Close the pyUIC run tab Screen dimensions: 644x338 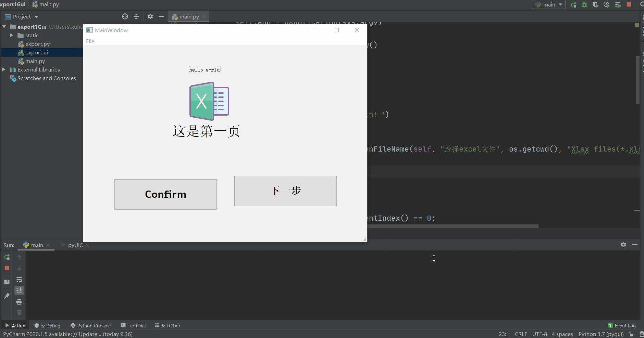point(87,245)
